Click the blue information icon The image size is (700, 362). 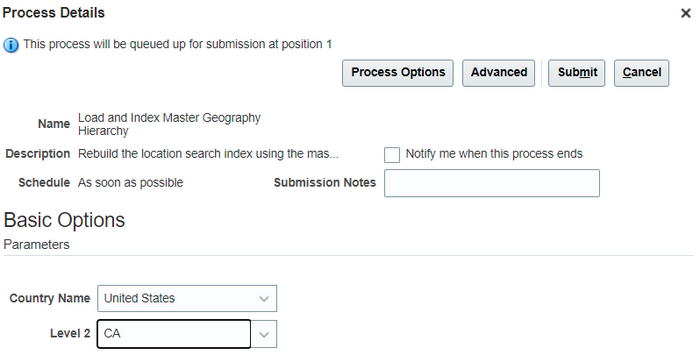(11, 45)
